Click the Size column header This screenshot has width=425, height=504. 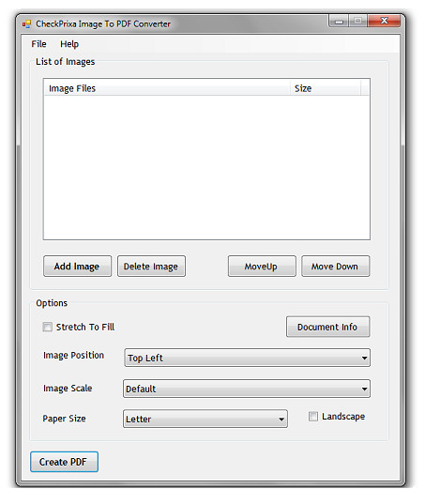tap(326, 88)
